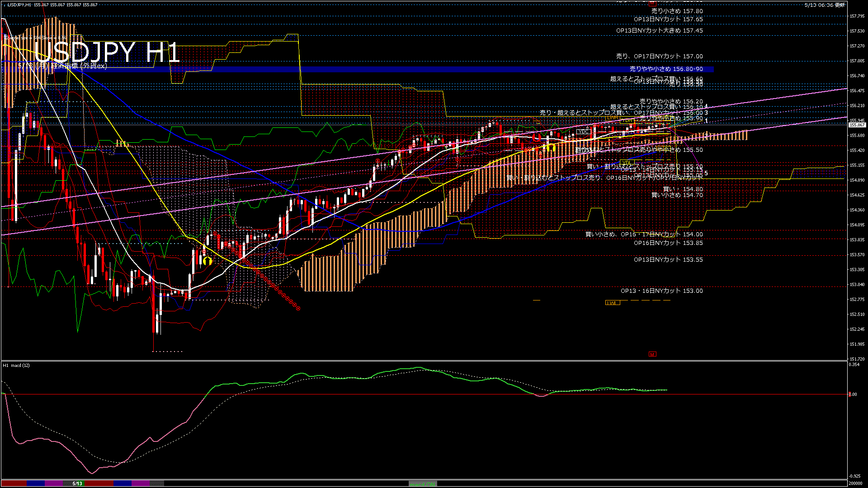Click the 売り小さめ 157.80 order label

point(677,11)
